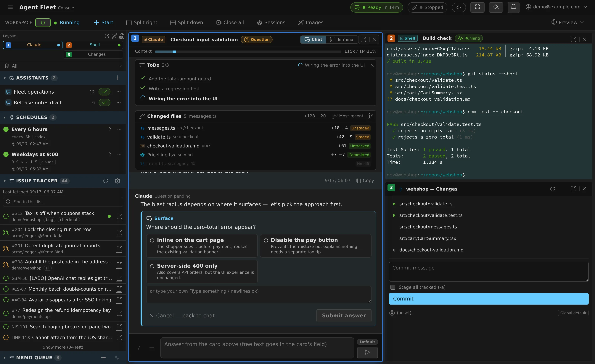Click the Default mode badge
The height and width of the screenshot is (364, 595).
(367, 342)
